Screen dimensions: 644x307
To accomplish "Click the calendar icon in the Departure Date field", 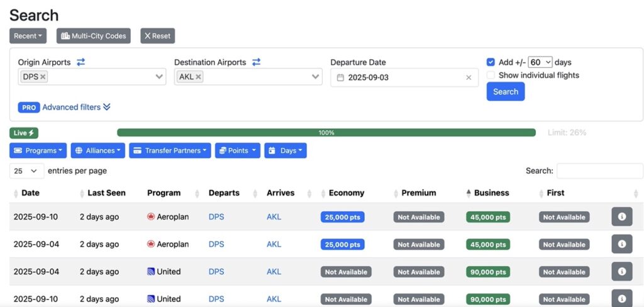I will 340,77.
